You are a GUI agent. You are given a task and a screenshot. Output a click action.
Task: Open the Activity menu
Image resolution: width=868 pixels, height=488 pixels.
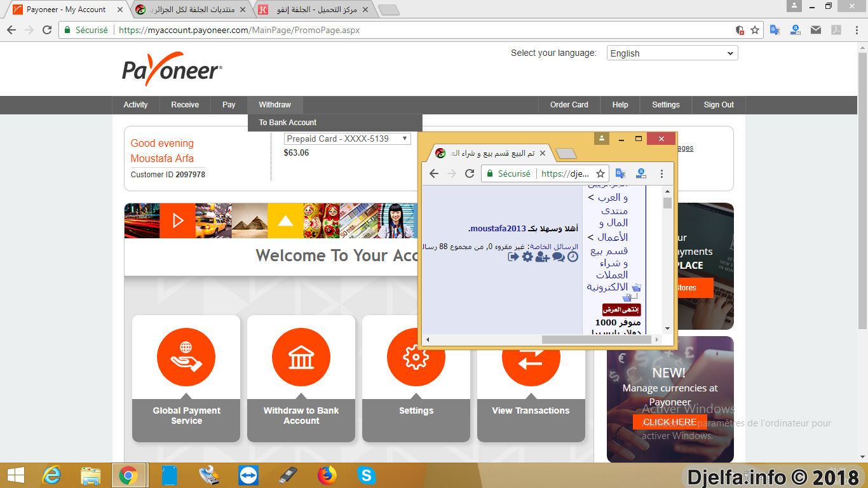pyautogui.click(x=135, y=105)
